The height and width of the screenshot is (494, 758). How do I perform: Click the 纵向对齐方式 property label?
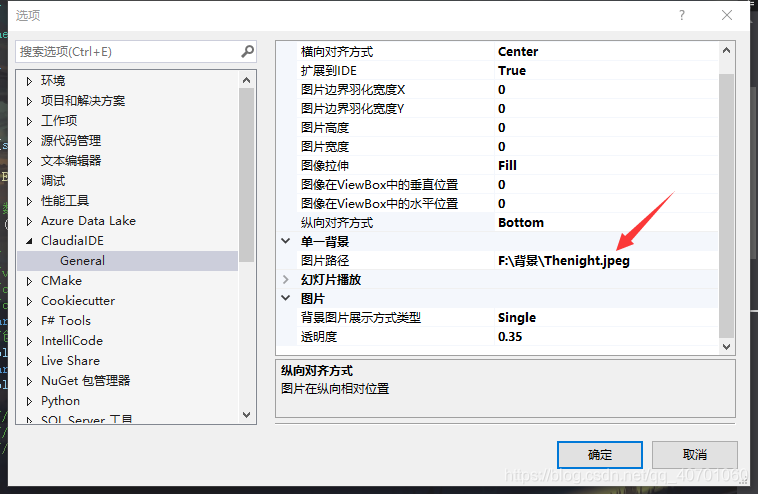[x=337, y=223]
